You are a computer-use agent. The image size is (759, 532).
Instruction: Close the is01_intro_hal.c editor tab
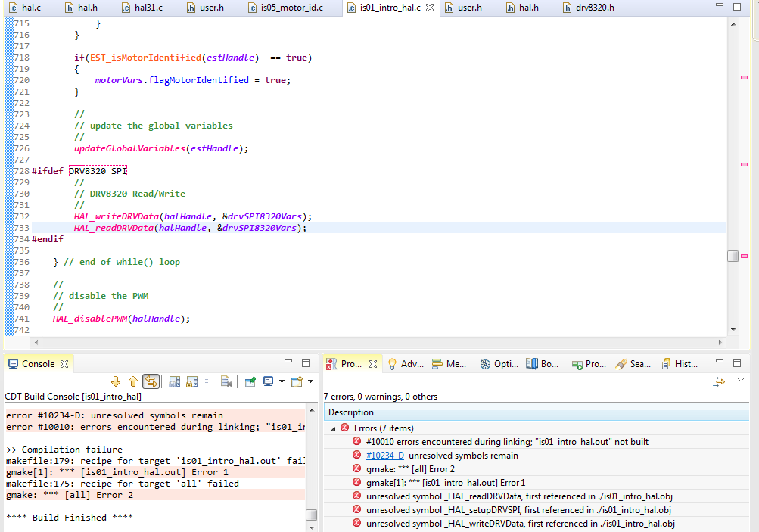coord(430,8)
